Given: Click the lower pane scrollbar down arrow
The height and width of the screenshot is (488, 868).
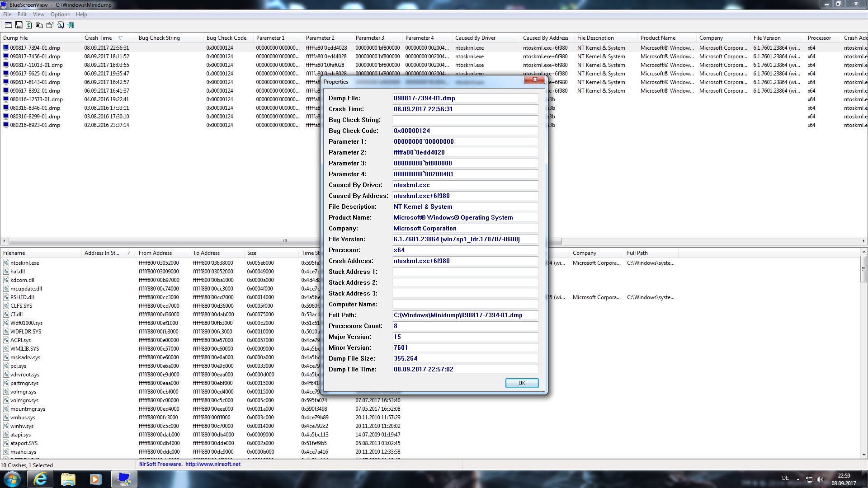Looking at the screenshot, I should tap(863, 455).
